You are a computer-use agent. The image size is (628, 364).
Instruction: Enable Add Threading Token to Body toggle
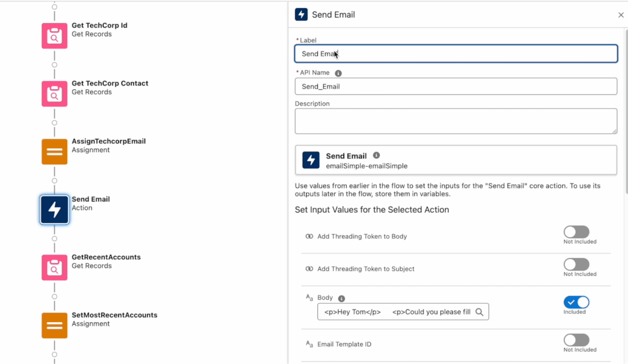[576, 232]
